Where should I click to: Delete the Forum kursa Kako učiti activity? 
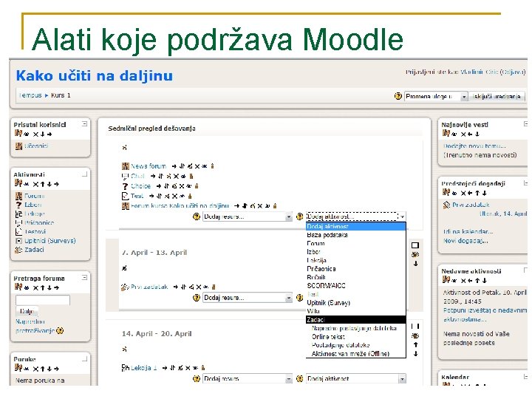[259, 206]
